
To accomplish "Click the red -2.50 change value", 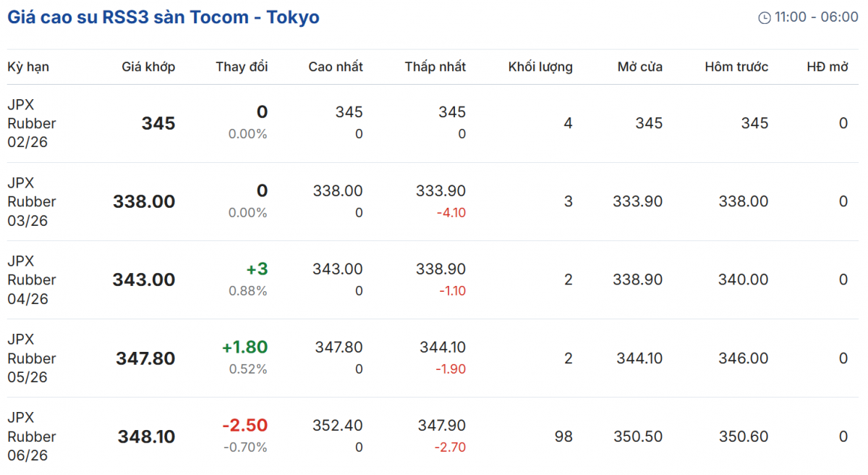I will [x=245, y=425].
